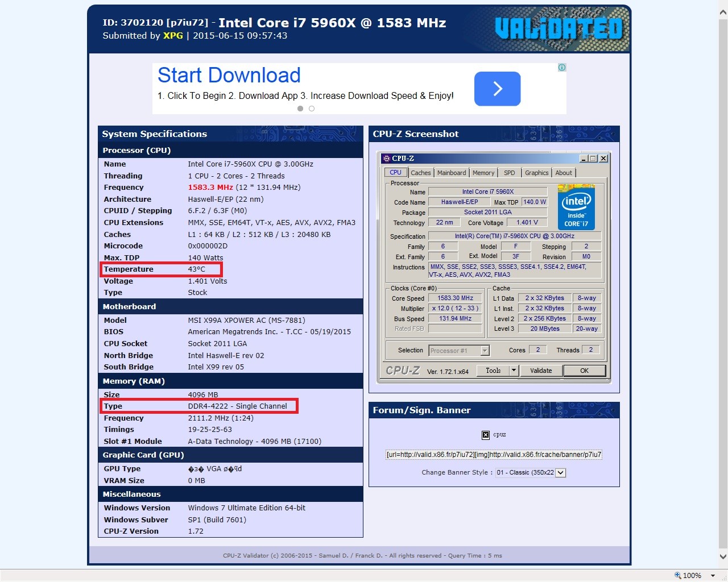This screenshot has height=582, width=728.
Task: Switch to the About tab
Action: pyautogui.click(x=564, y=173)
